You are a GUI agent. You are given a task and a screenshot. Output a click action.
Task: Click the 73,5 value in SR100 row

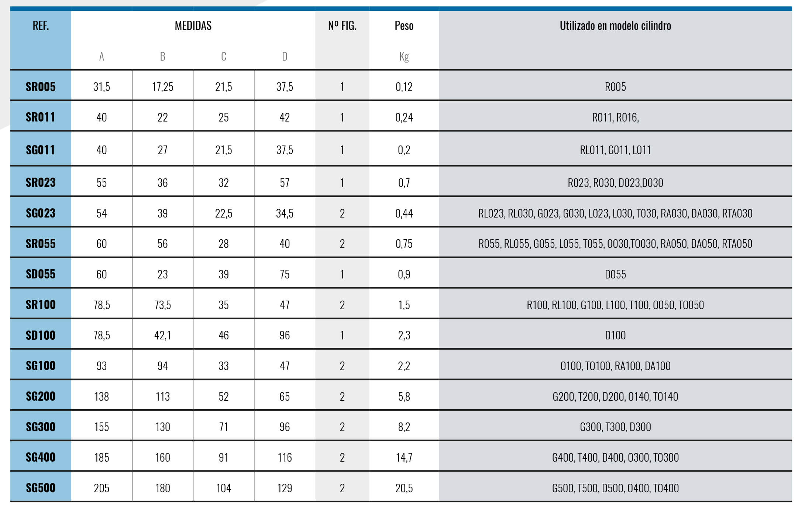coord(162,305)
